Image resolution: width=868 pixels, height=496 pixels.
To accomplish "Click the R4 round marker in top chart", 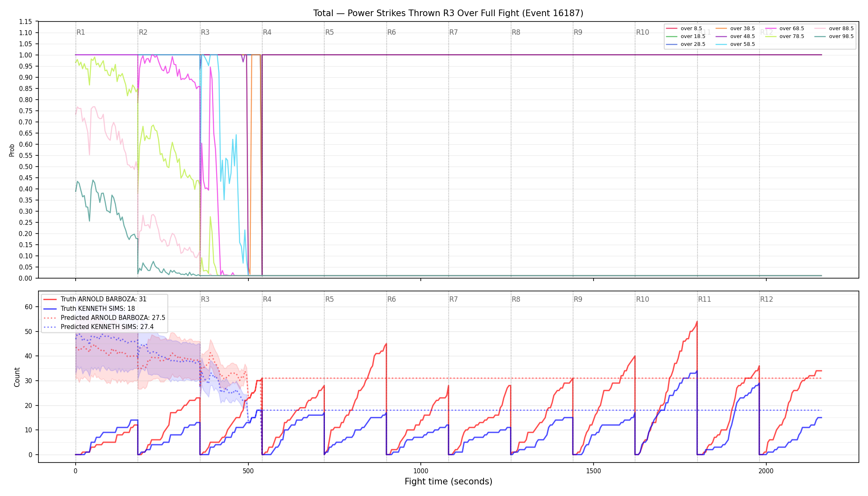I will pos(267,32).
